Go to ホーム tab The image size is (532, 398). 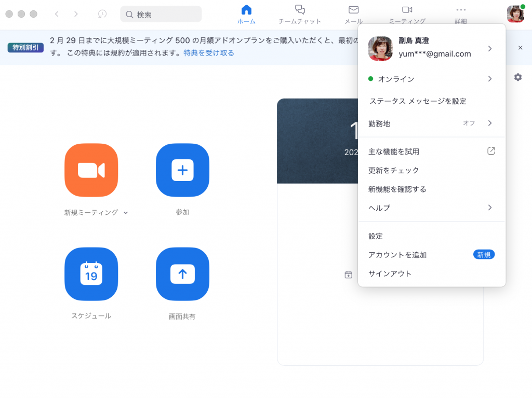coord(246,15)
